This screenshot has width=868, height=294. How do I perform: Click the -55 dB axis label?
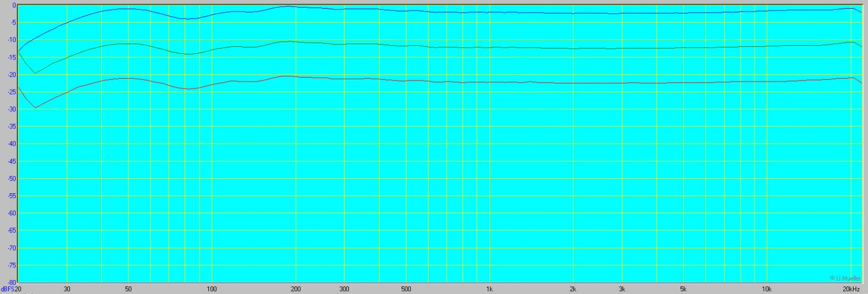[x=10, y=196]
